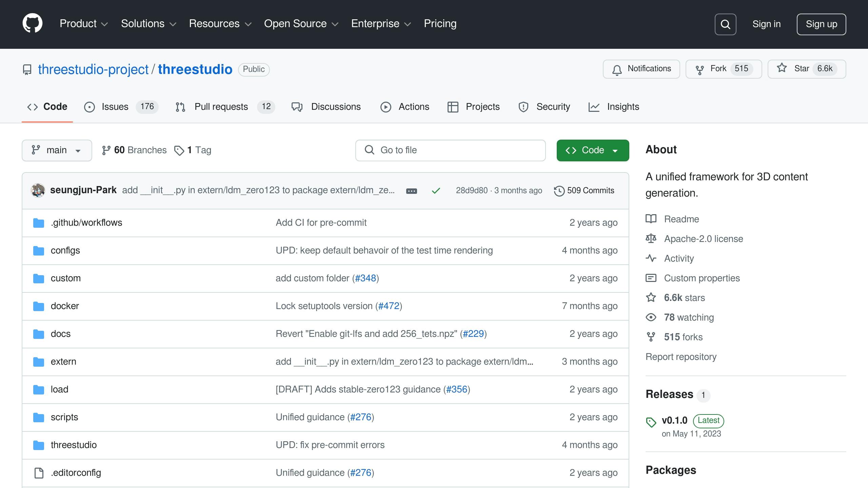Expand commit message ellipsis button
The height and width of the screenshot is (488, 868).
point(411,191)
